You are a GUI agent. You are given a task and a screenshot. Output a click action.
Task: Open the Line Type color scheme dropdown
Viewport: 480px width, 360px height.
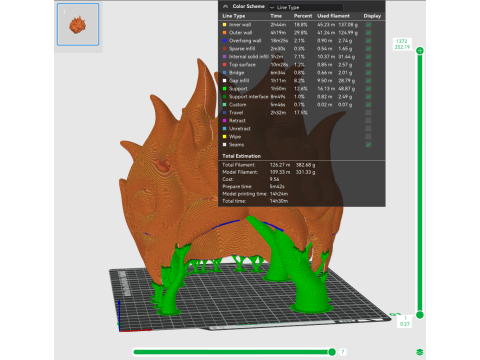[305, 7]
